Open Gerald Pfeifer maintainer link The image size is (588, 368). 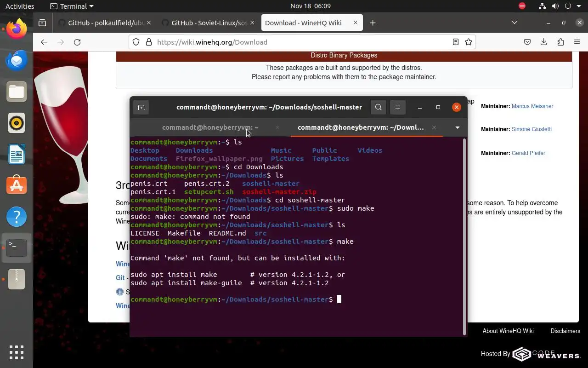(x=528, y=153)
